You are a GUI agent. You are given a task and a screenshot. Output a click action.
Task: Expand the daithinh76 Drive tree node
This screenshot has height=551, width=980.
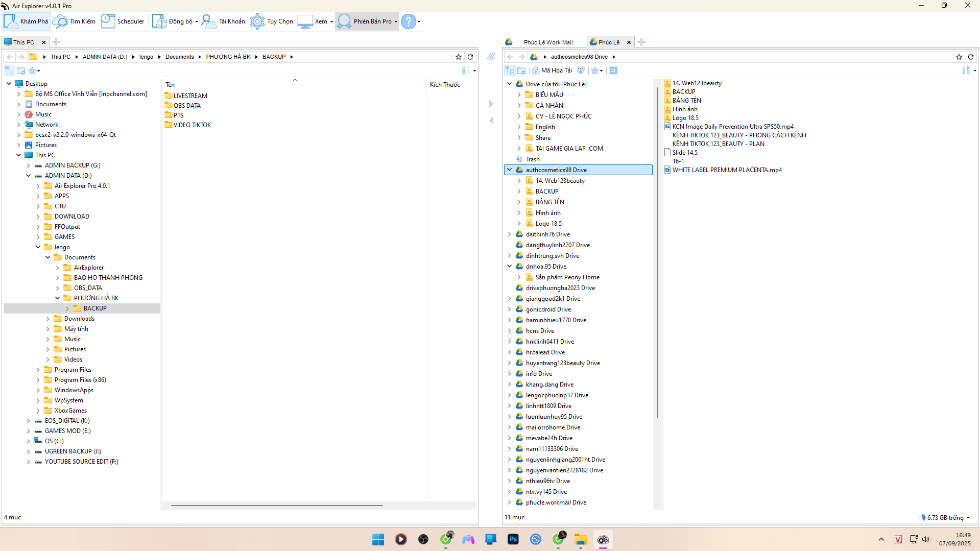click(x=509, y=234)
